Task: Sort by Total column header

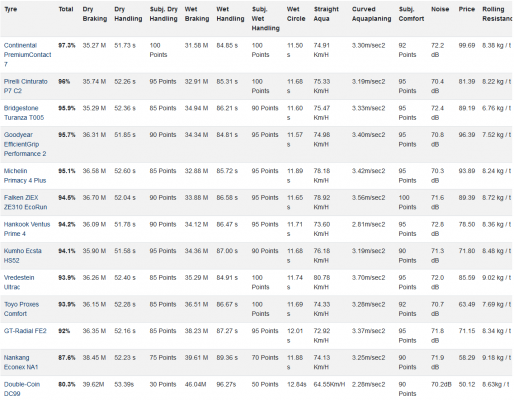Action: [x=66, y=9]
